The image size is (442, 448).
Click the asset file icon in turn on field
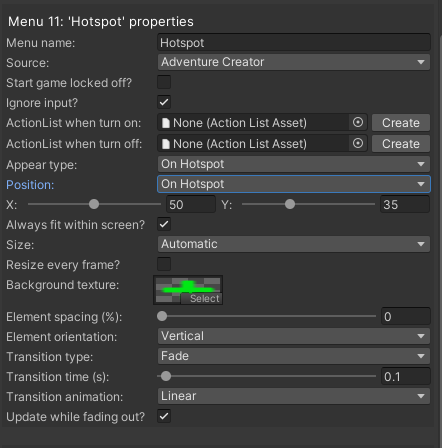pyautogui.click(x=166, y=123)
